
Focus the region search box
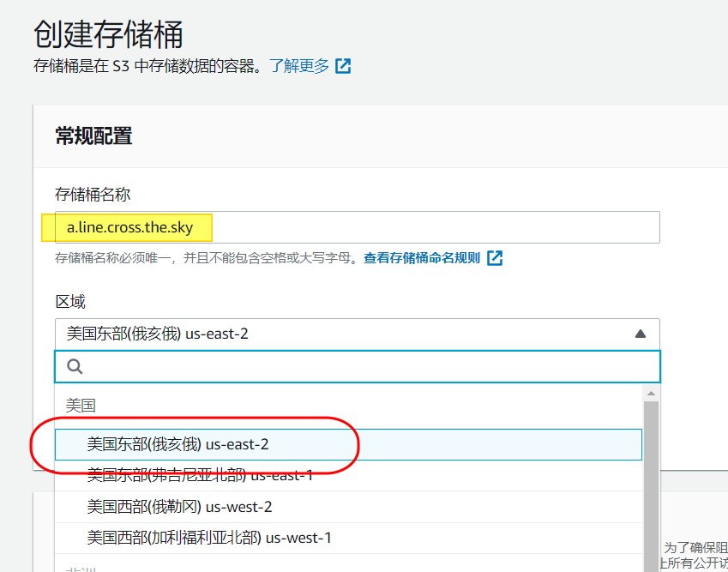[369, 366]
